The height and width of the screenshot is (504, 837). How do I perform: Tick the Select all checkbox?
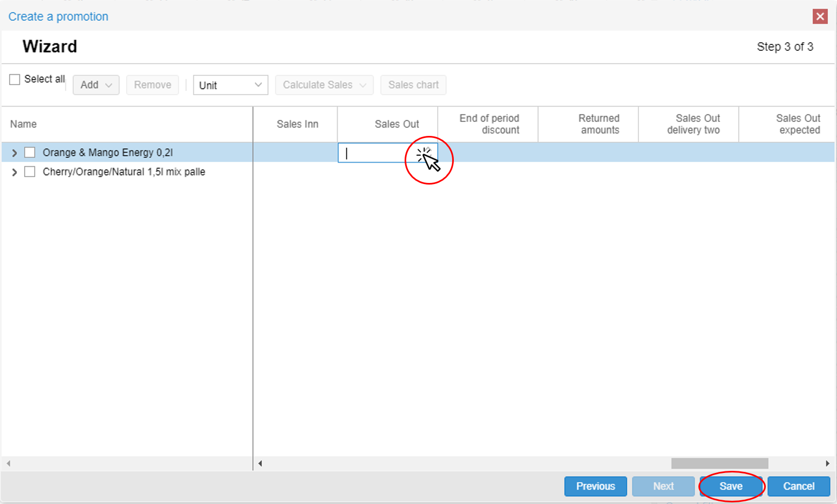click(x=14, y=79)
